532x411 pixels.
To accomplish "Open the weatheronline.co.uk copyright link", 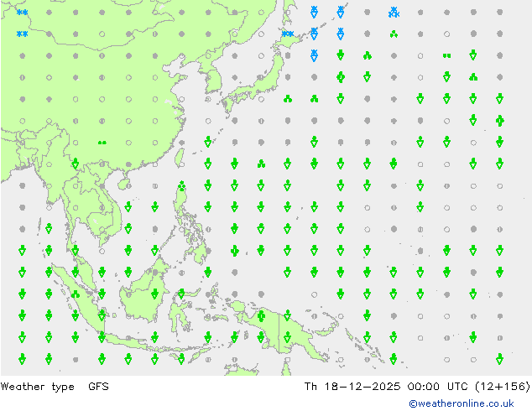I will [x=462, y=403].
